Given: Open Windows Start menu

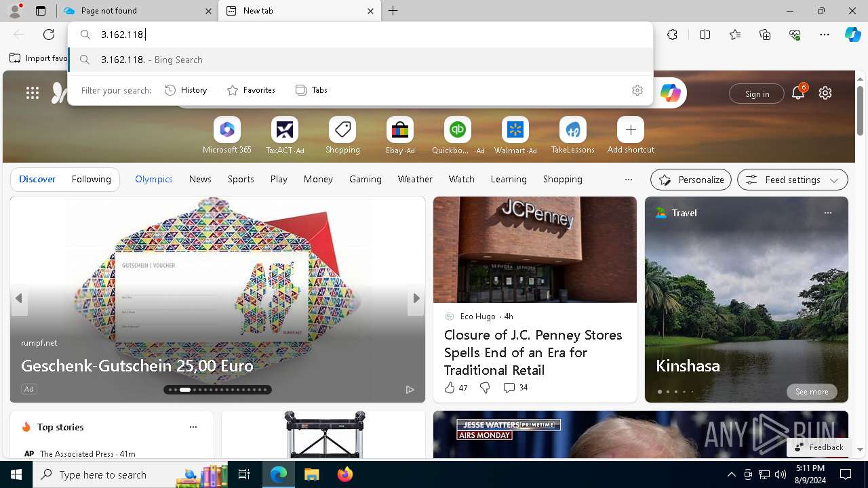Looking at the screenshot, I should [x=16, y=474].
